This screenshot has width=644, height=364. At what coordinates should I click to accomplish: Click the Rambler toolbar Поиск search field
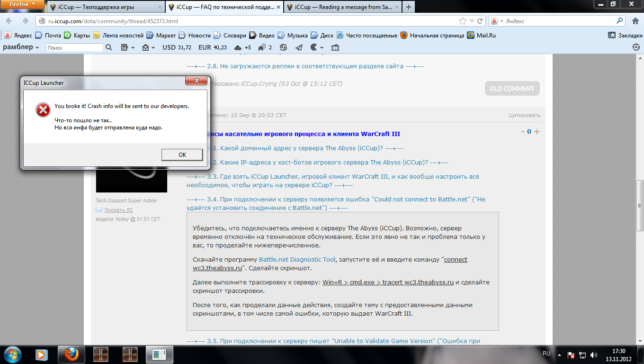[x=74, y=47]
